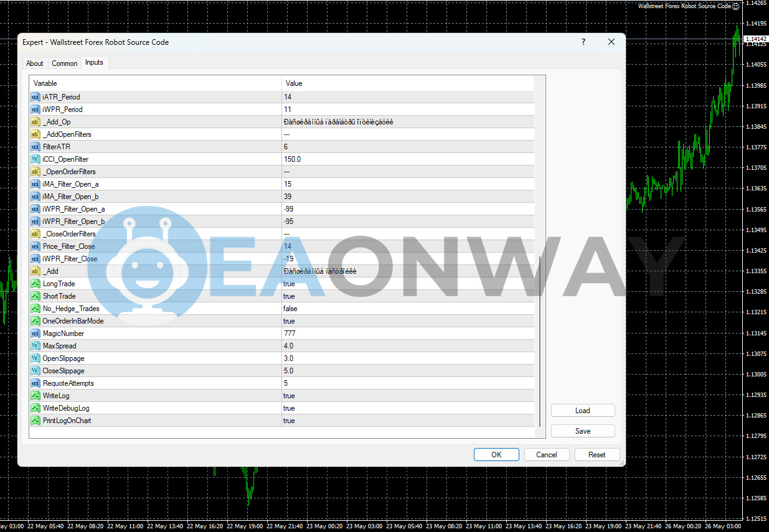Viewport: 769px width, 532px height.
Task: Save the current inputs to file
Action: coord(583,431)
